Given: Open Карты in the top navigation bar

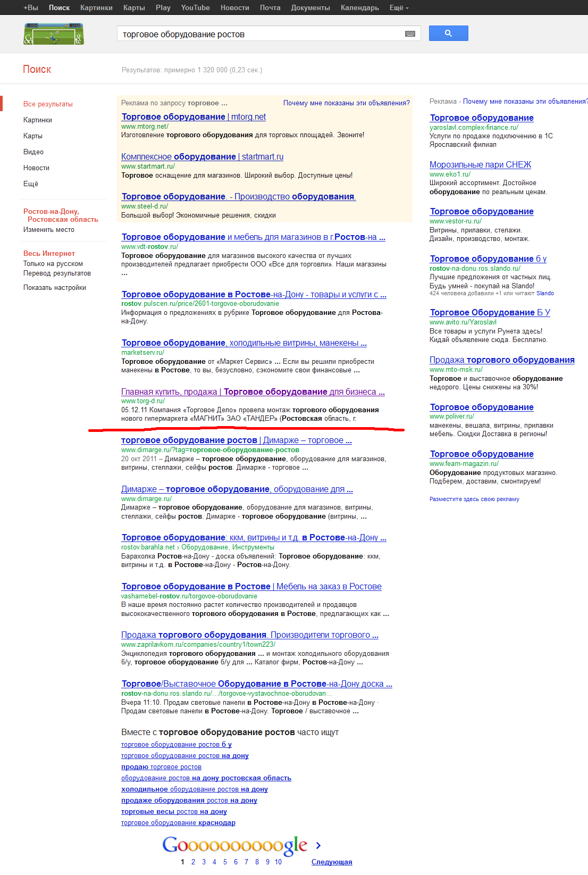Looking at the screenshot, I should (x=134, y=8).
